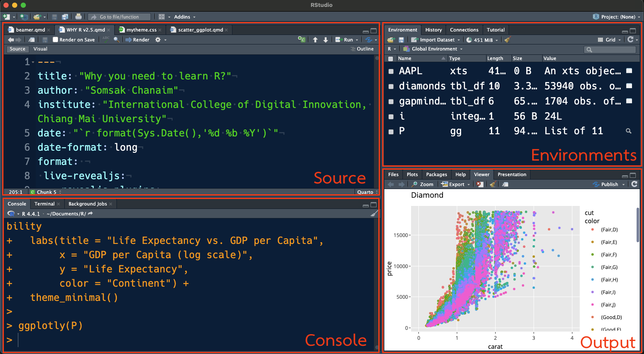Open the render settings gear dropdown

(160, 40)
